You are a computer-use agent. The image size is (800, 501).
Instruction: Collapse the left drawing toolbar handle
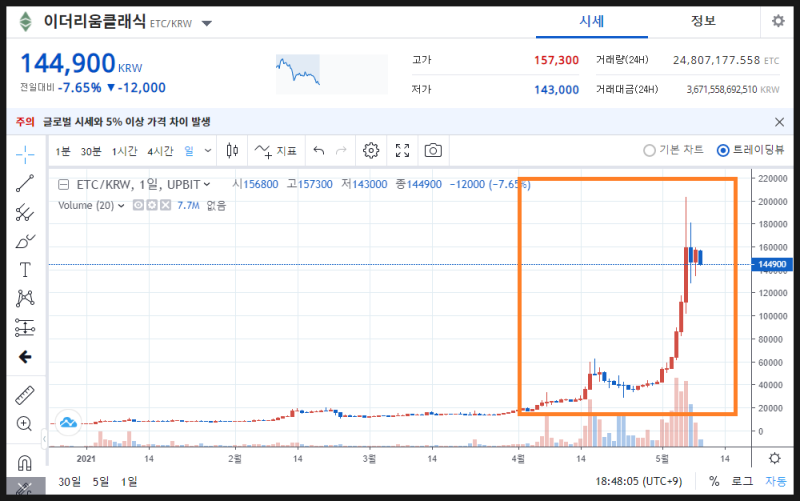(x=44, y=439)
